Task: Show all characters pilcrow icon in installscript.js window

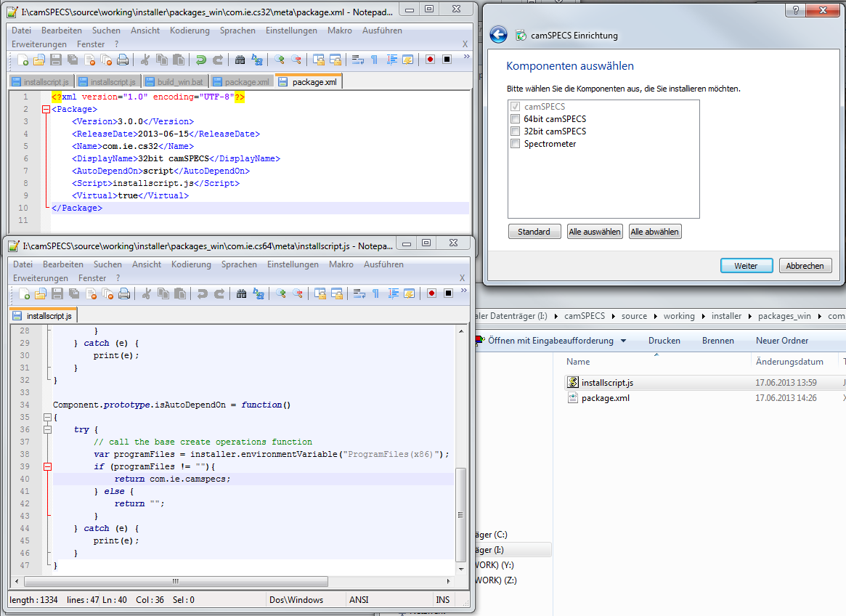Action: point(375,293)
